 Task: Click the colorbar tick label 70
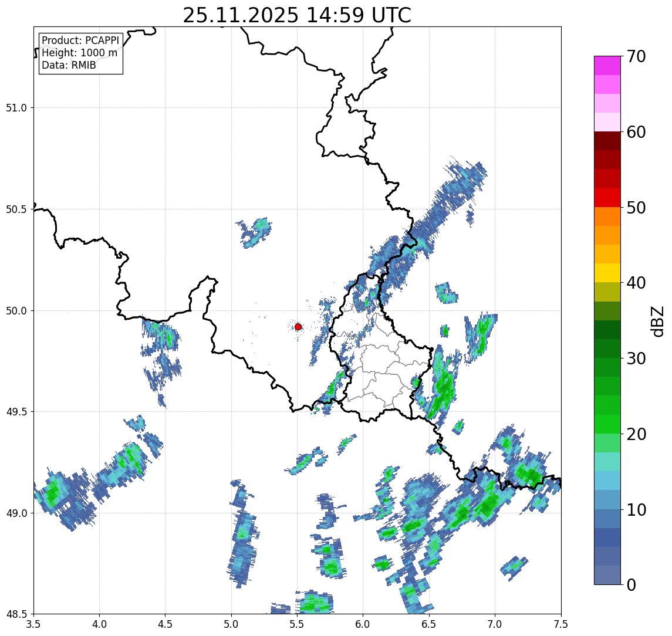pos(636,56)
